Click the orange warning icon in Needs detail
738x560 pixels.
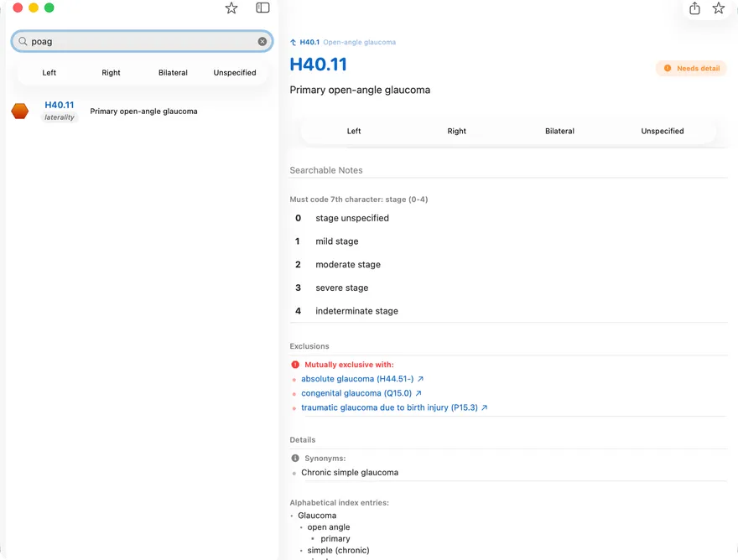tap(668, 68)
